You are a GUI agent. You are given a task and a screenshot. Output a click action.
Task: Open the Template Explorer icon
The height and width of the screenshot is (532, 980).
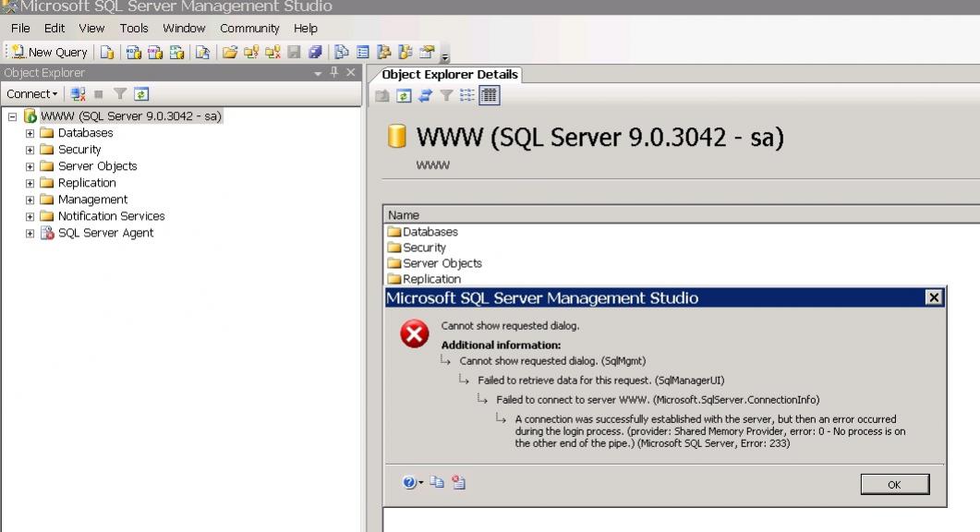(x=405, y=53)
